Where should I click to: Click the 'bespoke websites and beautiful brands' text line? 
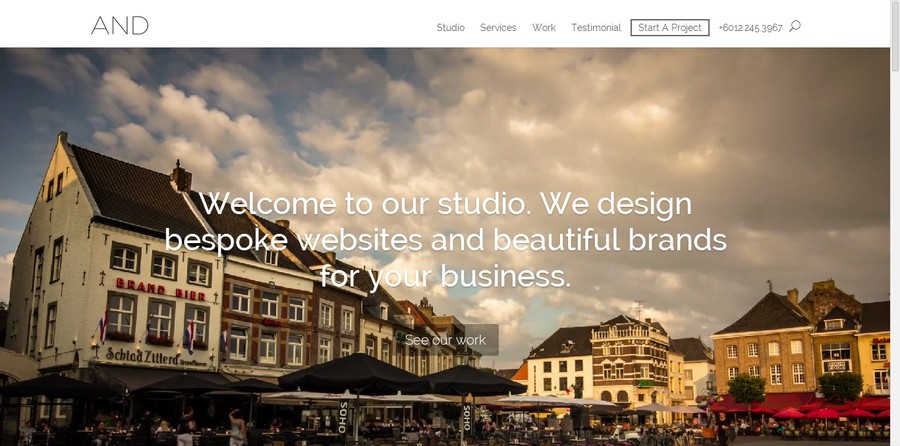pos(446,240)
